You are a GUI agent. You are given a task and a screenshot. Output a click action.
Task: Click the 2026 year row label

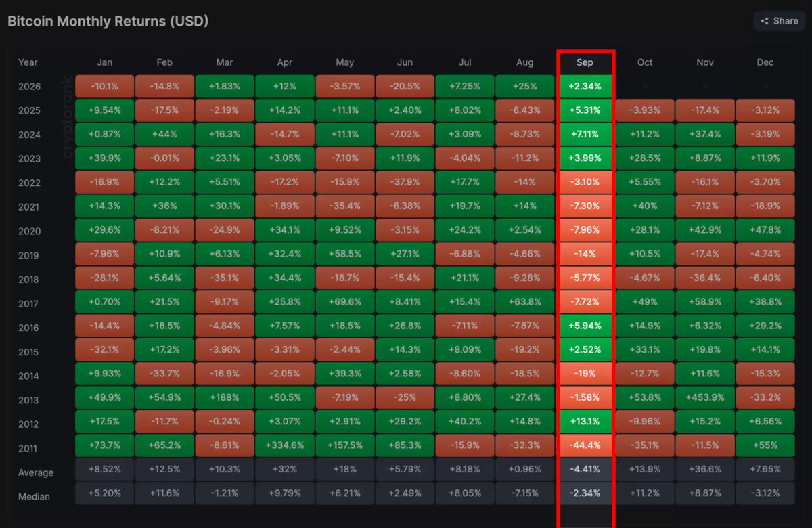[29, 87]
